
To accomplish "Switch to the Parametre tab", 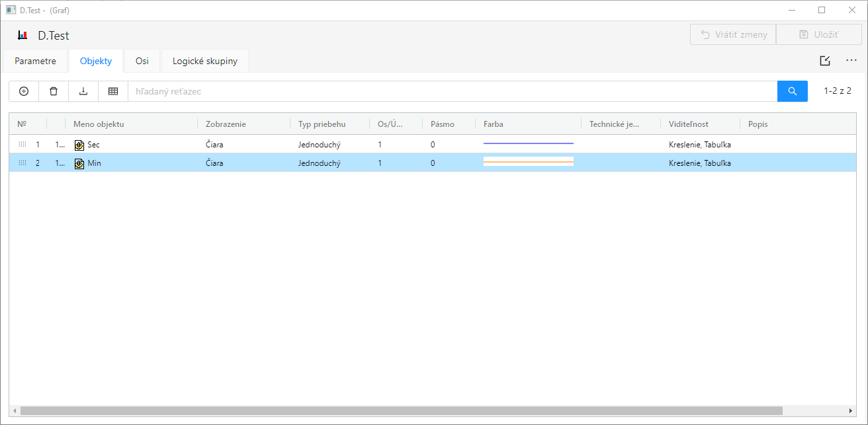I will coord(36,61).
